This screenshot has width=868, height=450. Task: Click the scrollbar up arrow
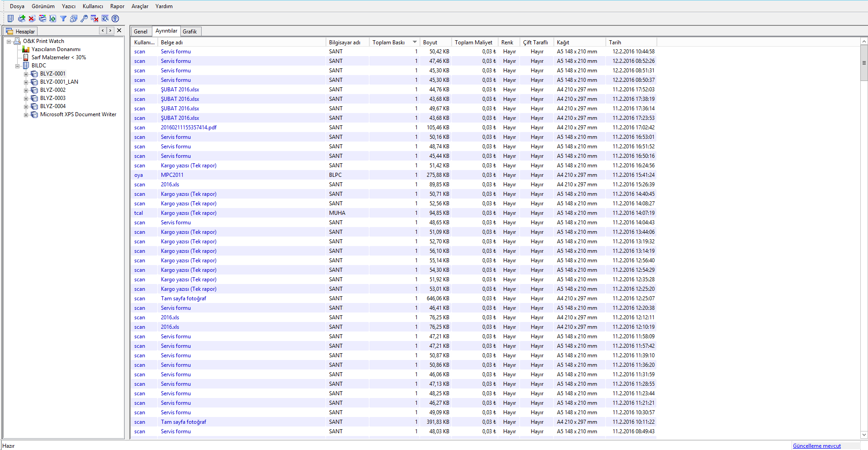864,42
